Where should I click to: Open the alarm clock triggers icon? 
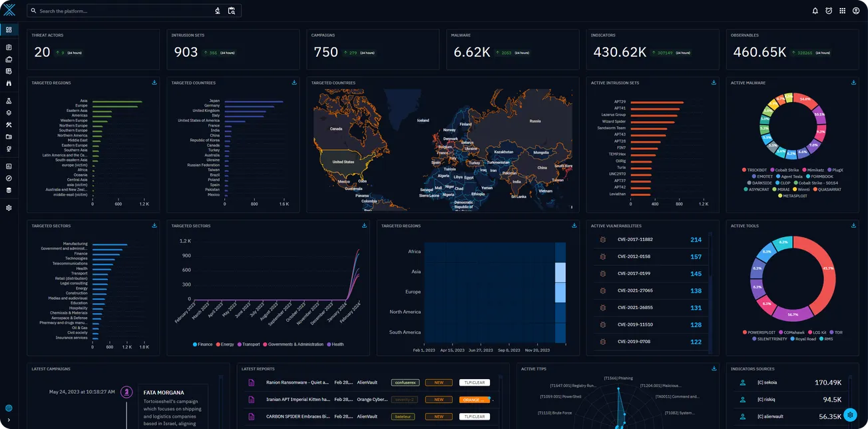coord(829,11)
